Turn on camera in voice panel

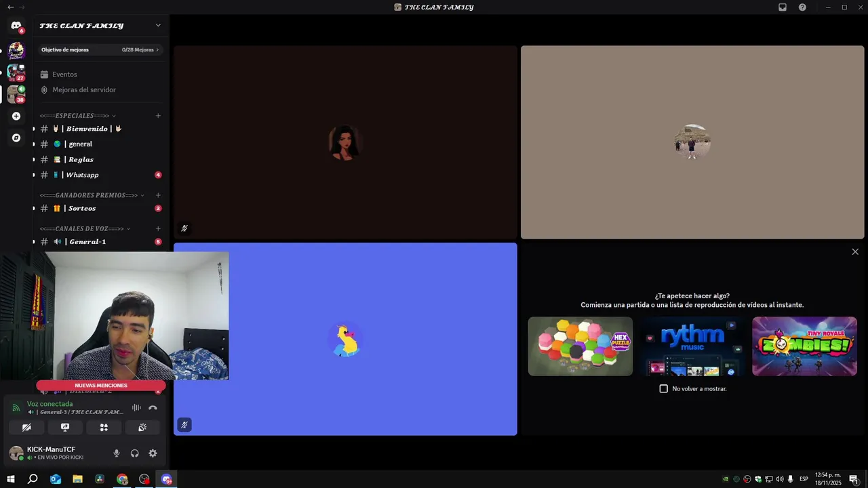[x=26, y=427]
